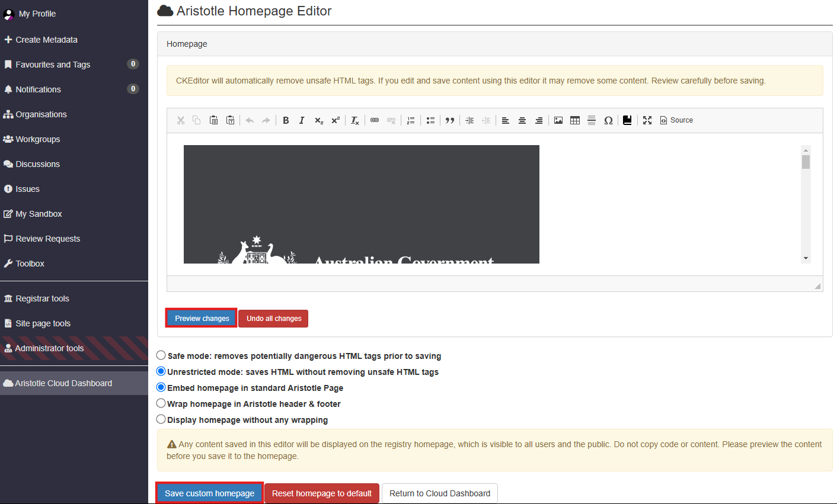The height and width of the screenshot is (504, 837).
Task: Toggle bold formatting in the editor toolbar
Action: [x=286, y=120]
